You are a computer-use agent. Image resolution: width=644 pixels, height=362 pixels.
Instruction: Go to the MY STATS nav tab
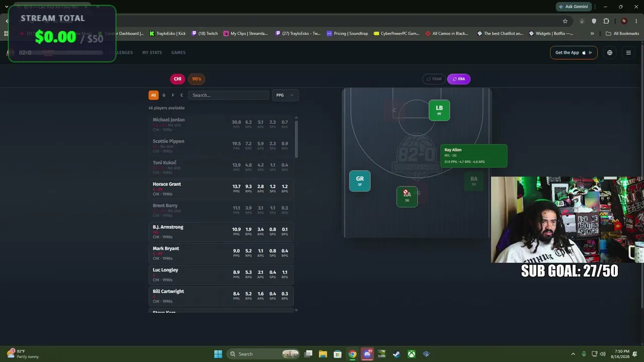(152, 53)
